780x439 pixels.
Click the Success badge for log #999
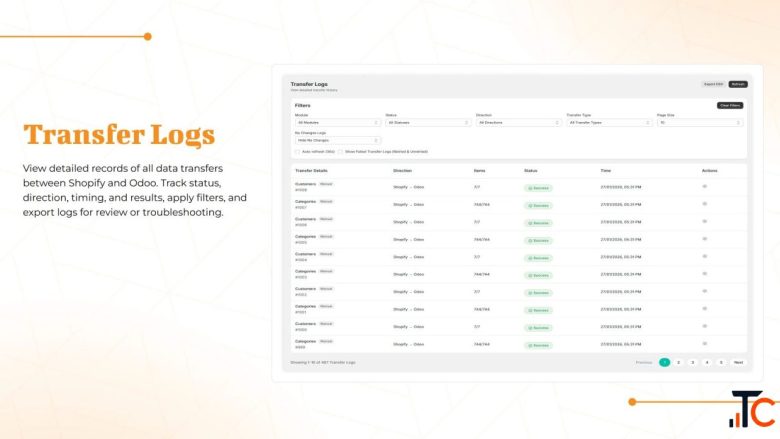click(x=538, y=345)
